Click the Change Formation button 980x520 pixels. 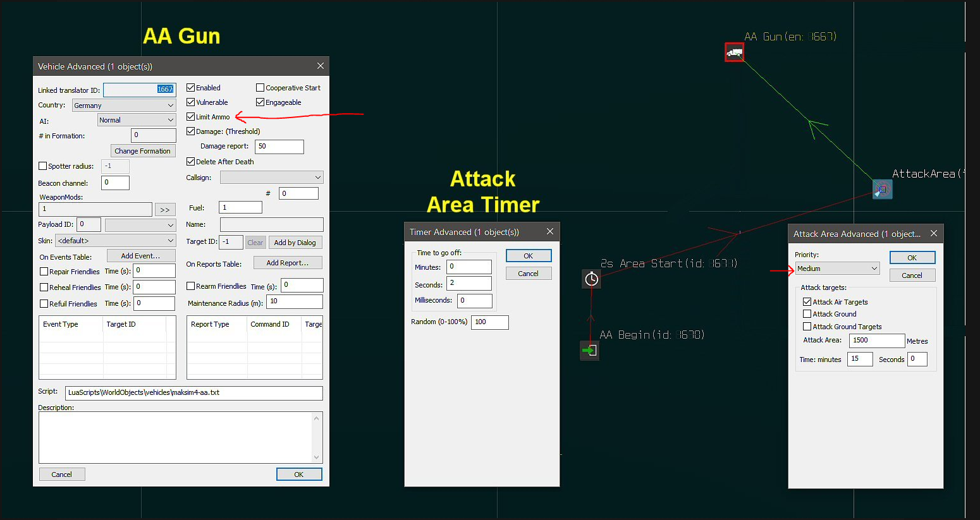tap(143, 151)
